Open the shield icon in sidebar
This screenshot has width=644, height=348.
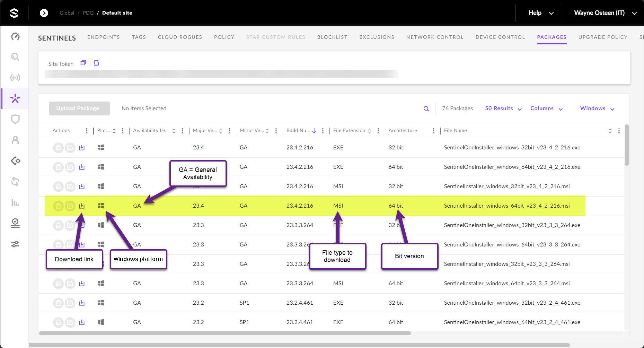pyautogui.click(x=15, y=119)
